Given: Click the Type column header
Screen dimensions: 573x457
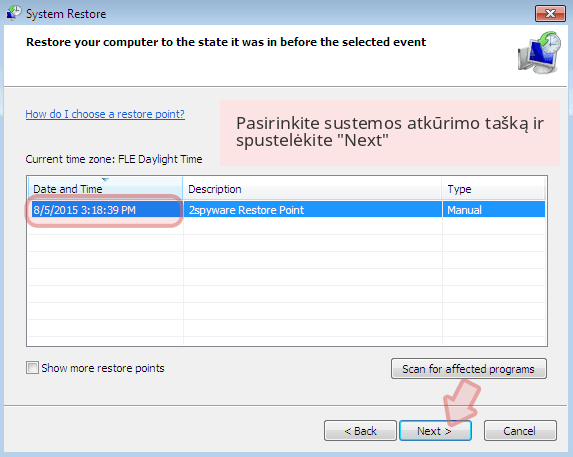Looking at the screenshot, I should coord(493,189).
